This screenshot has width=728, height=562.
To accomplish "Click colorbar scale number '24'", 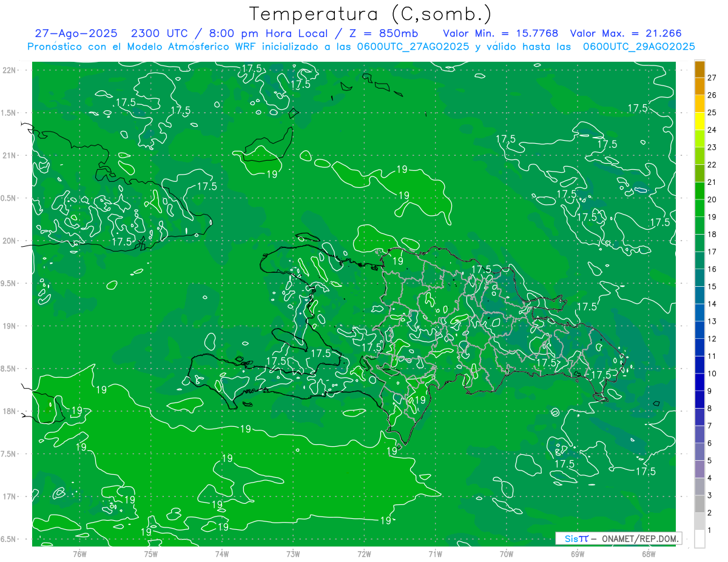I will click(712, 130).
